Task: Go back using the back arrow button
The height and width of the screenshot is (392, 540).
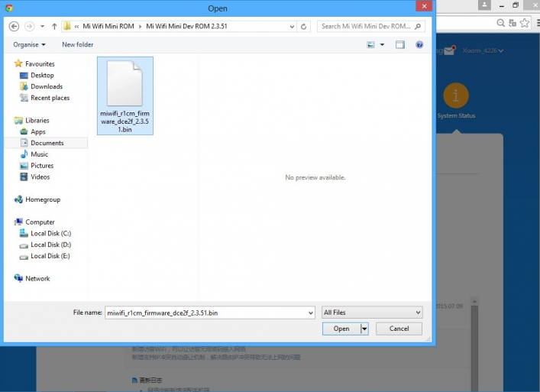Action: tap(14, 26)
